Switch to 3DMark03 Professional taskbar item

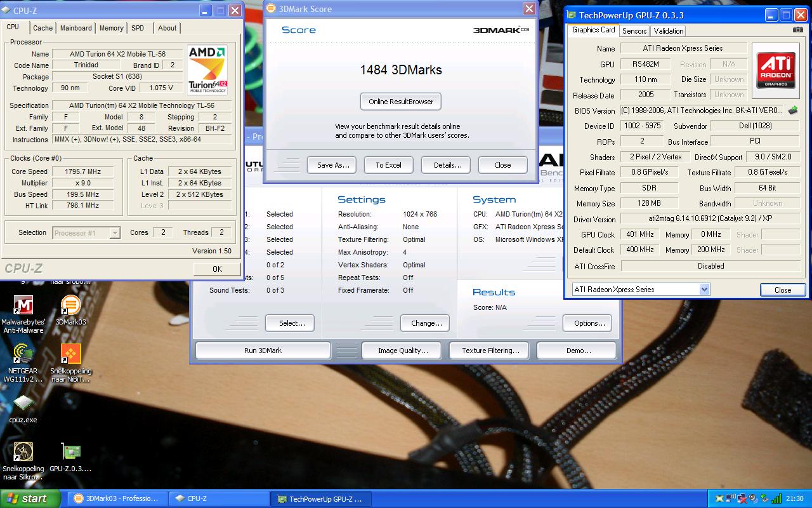tap(117, 498)
